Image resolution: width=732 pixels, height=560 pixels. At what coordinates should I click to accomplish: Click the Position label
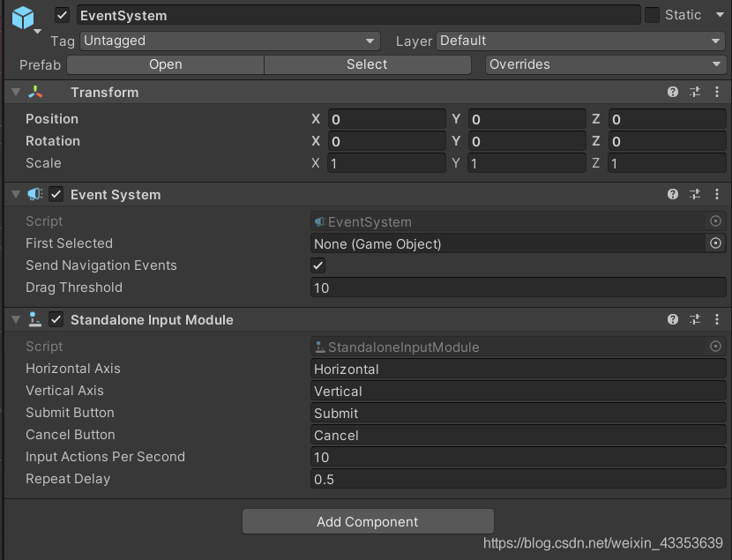[x=52, y=119]
